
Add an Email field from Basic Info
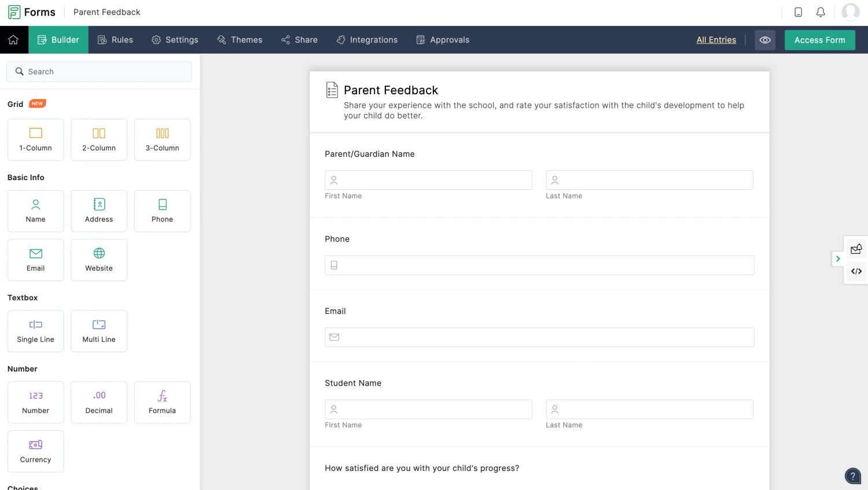tap(35, 259)
